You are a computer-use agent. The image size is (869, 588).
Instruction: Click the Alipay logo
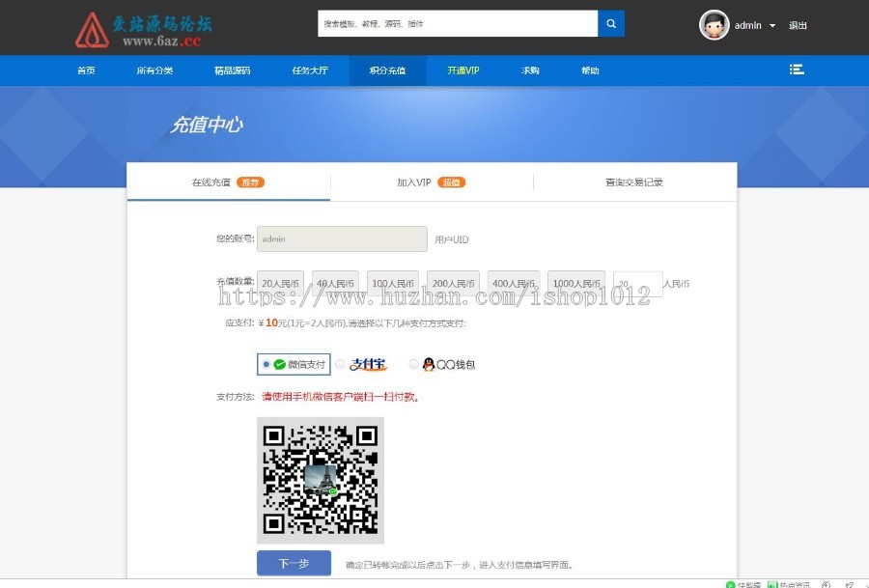click(x=368, y=365)
